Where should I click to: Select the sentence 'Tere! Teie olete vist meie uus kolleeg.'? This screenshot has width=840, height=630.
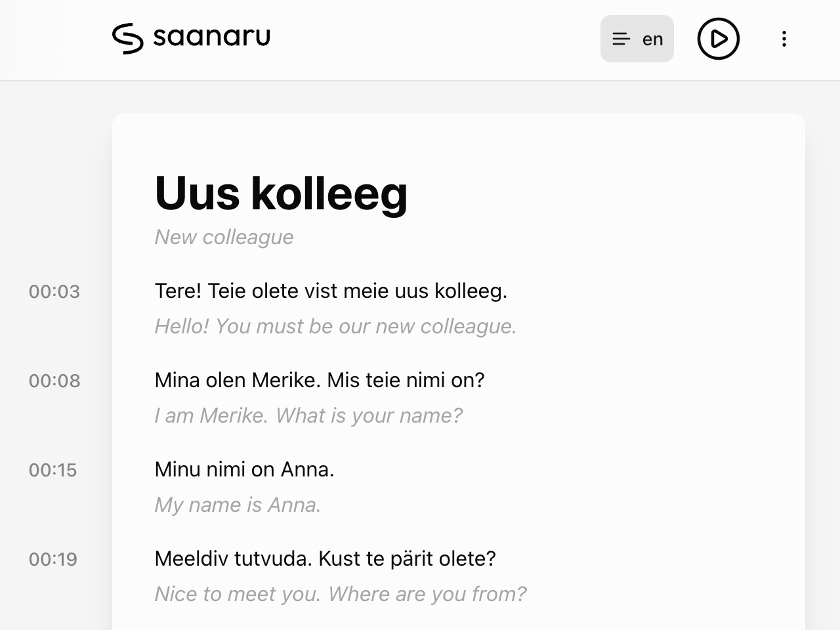[331, 291]
